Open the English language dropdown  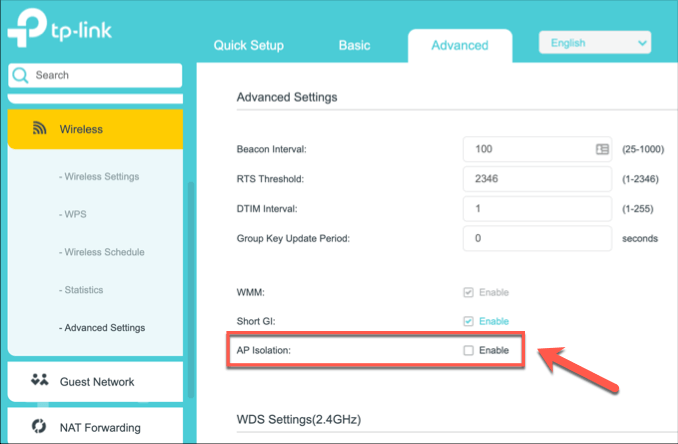(594, 43)
